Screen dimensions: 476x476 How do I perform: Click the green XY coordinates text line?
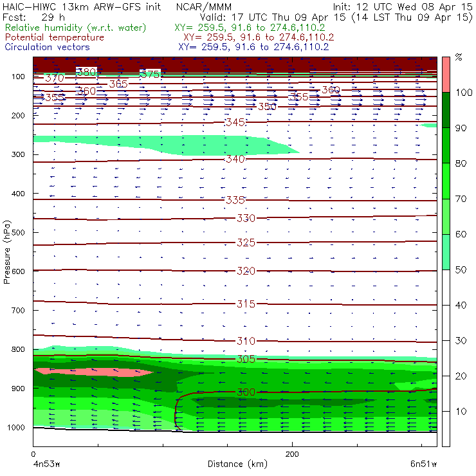click(x=250, y=28)
